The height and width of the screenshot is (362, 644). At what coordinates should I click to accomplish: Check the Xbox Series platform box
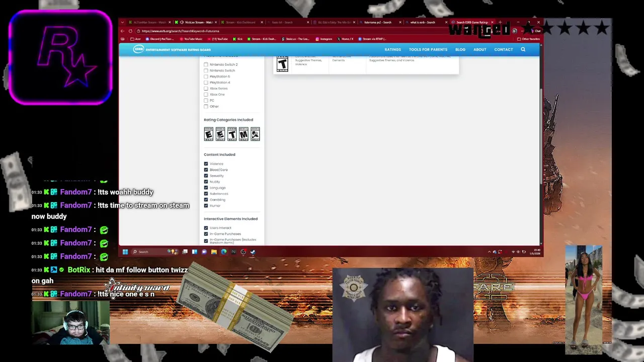pyautogui.click(x=206, y=88)
